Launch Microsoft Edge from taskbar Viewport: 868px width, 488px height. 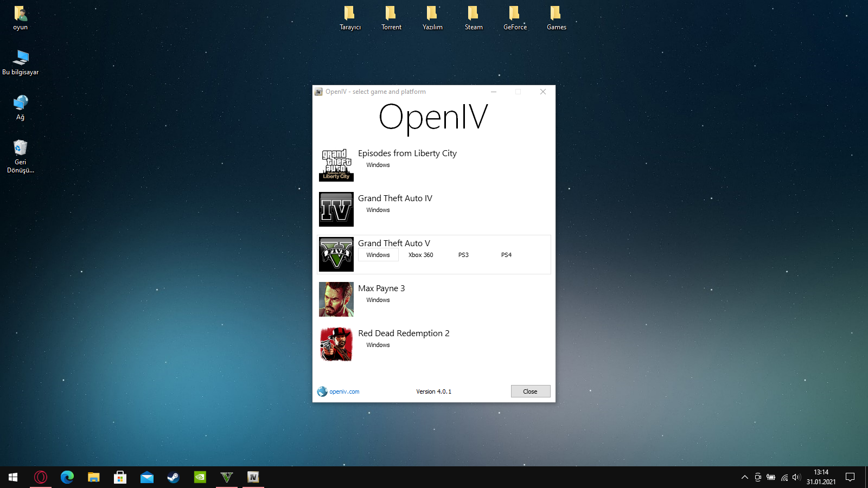pos(67,477)
